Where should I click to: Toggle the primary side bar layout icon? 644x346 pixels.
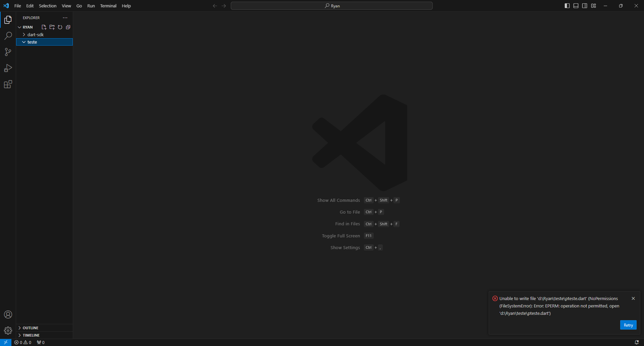click(567, 6)
